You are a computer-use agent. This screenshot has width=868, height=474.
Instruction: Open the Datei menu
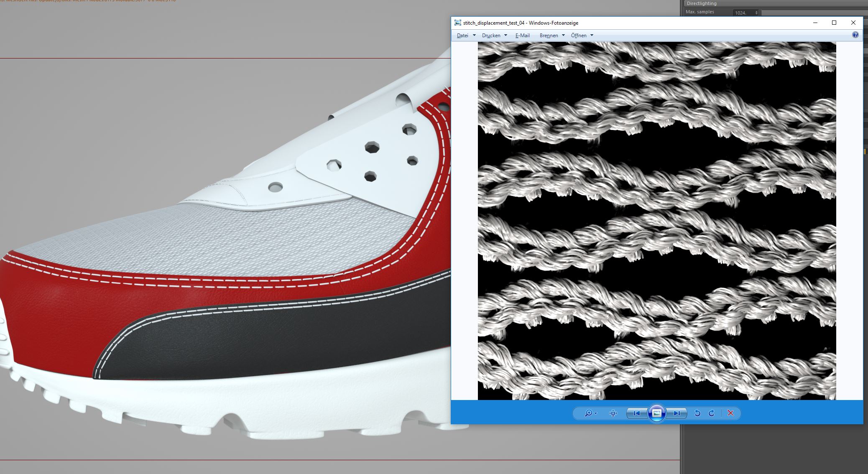tap(462, 36)
